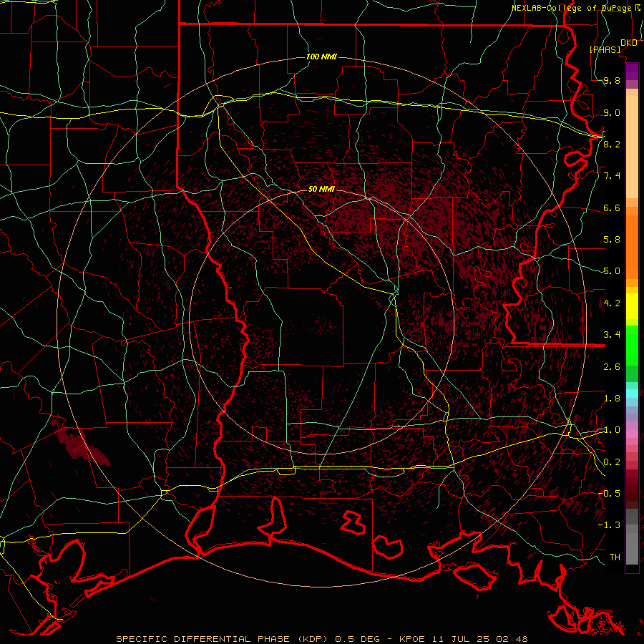The height and width of the screenshot is (644, 644).
Task: Click the 0.2 legend value
Action: (612, 462)
